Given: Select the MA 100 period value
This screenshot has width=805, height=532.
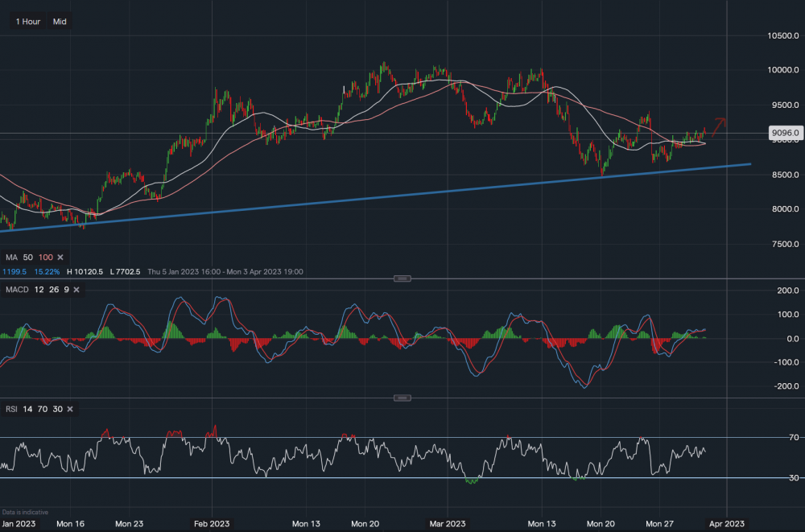Looking at the screenshot, I should [x=45, y=257].
